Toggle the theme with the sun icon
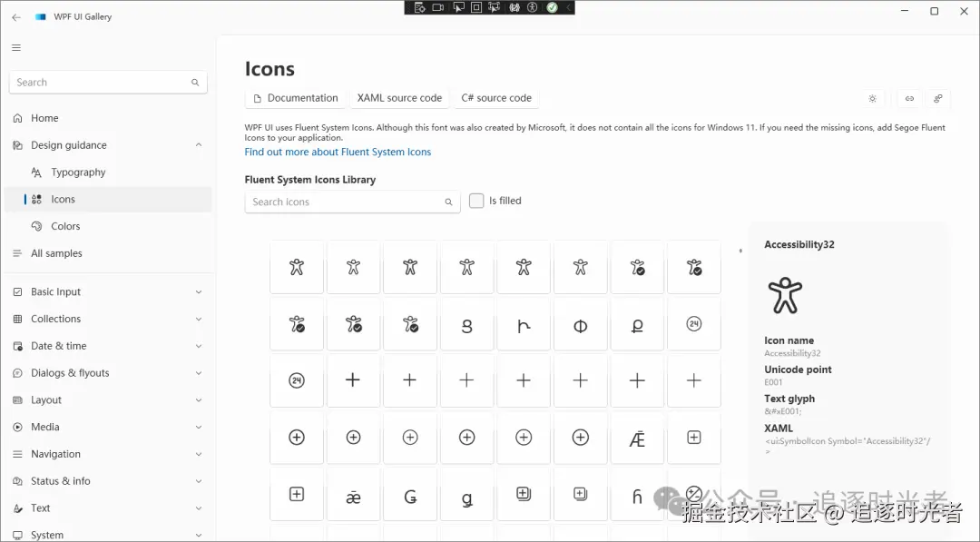 click(x=873, y=99)
